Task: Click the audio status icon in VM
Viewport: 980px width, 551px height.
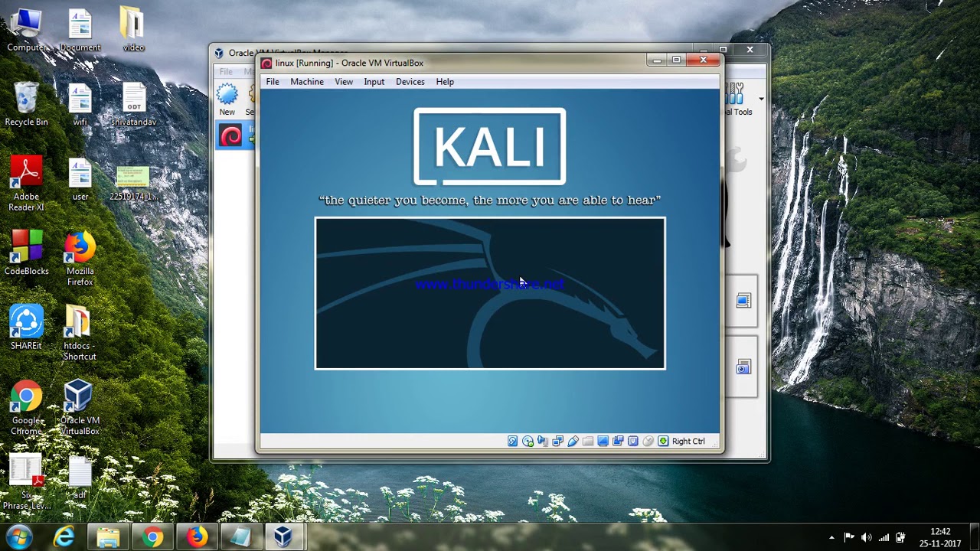Action: 543,441
